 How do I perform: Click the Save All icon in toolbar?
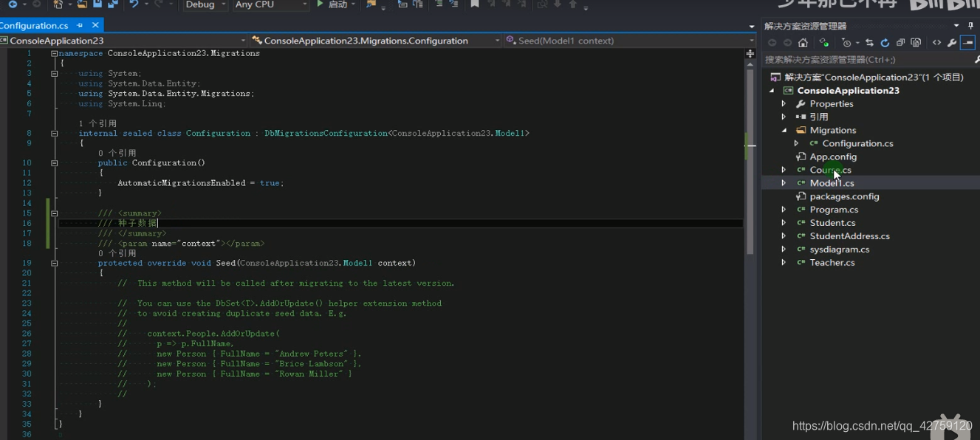tap(113, 4)
